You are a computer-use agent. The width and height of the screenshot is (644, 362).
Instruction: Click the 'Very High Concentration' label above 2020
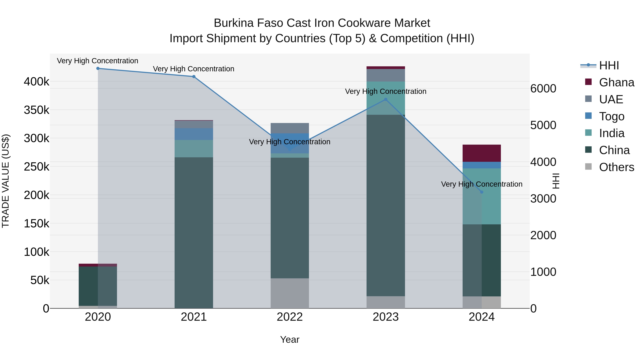(x=97, y=61)
